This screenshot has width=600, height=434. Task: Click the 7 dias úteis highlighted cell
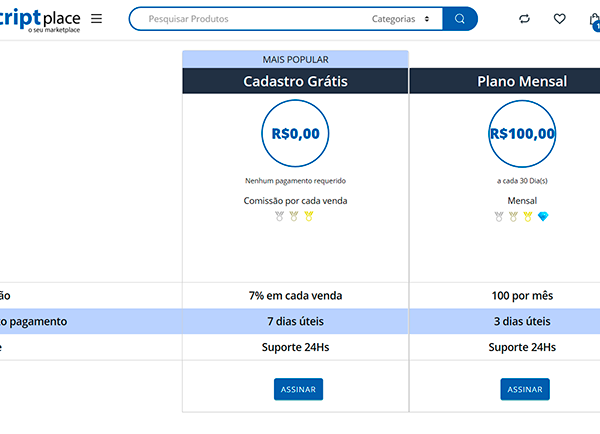[x=295, y=321]
